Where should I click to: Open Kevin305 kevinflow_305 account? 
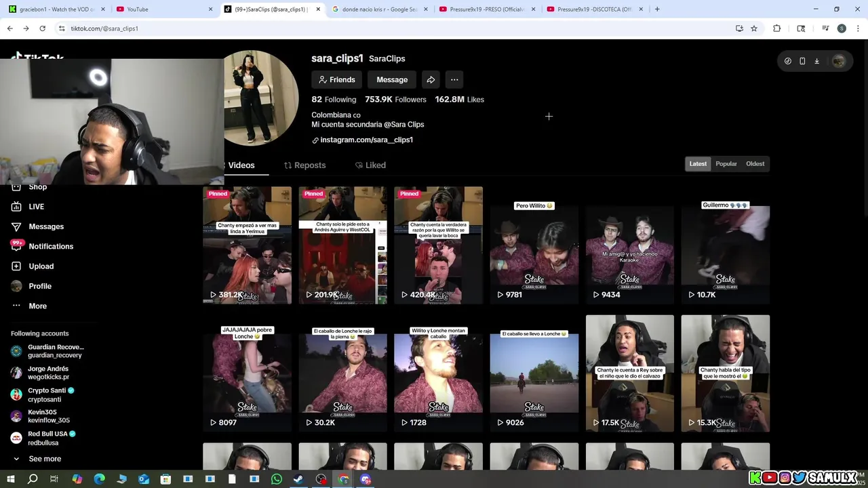tap(41, 416)
